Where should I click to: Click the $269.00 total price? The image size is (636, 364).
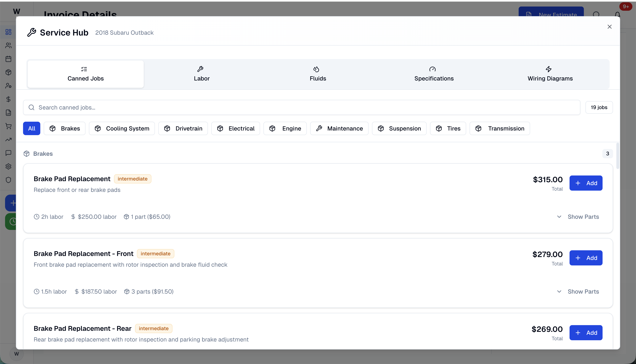click(547, 329)
